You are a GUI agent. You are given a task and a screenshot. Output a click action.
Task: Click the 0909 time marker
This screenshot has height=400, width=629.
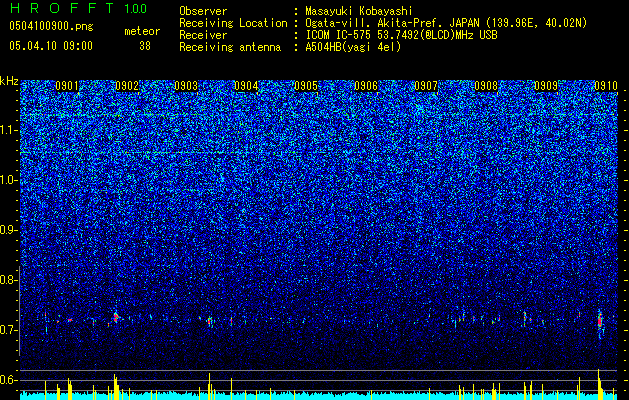pyautogui.click(x=546, y=86)
